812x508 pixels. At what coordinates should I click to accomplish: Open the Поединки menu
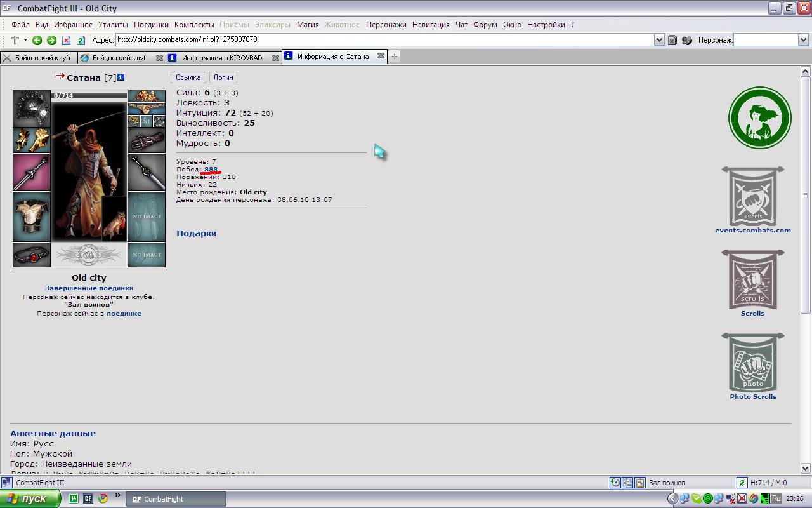[151, 25]
